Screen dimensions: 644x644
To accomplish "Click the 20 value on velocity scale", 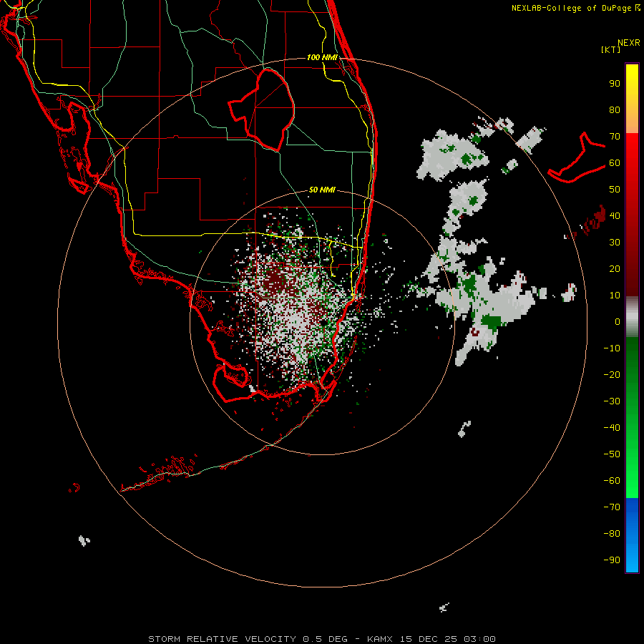I will click(615, 269).
